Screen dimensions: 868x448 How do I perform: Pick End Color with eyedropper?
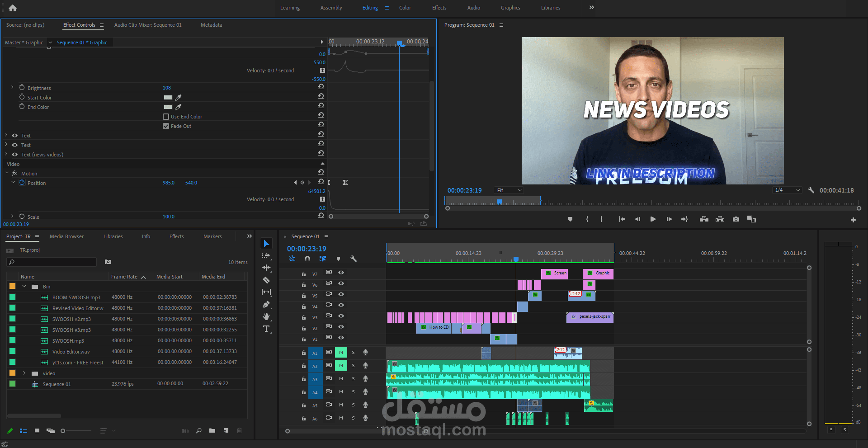[178, 107]
